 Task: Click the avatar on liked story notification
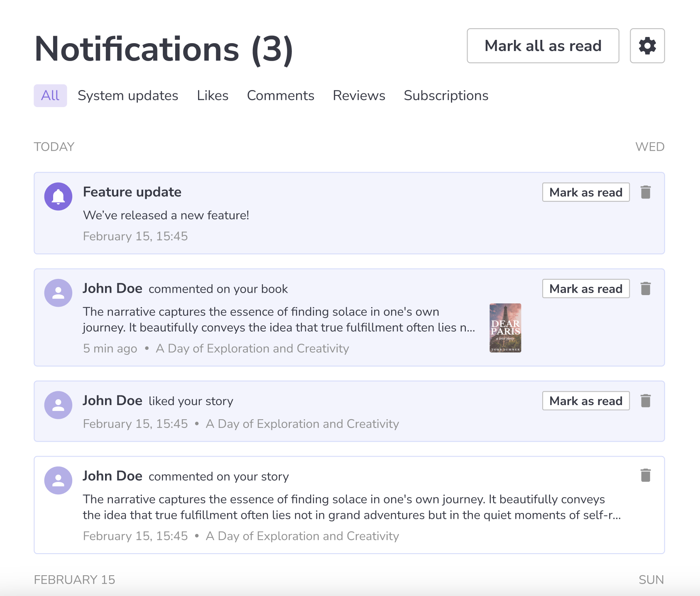[58, 405]
